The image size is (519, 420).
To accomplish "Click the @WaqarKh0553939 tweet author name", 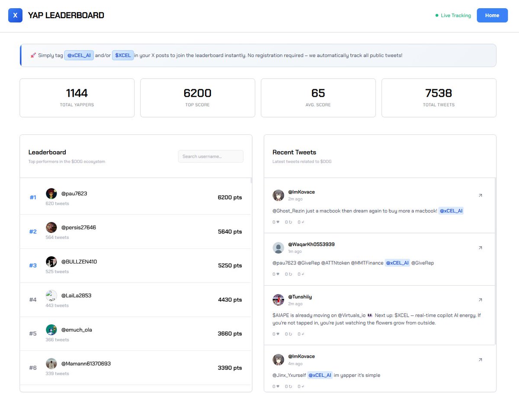I will point(311,244).
